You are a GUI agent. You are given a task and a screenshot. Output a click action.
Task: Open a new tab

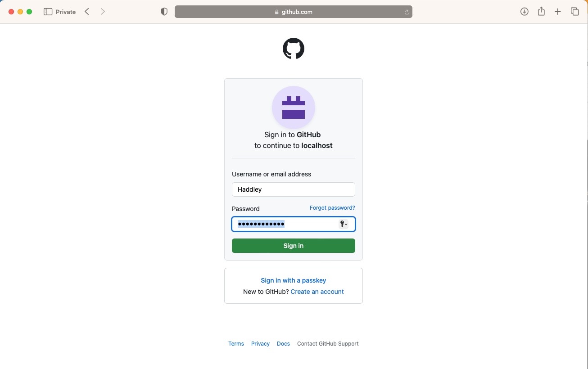click(x=558, y=12)
